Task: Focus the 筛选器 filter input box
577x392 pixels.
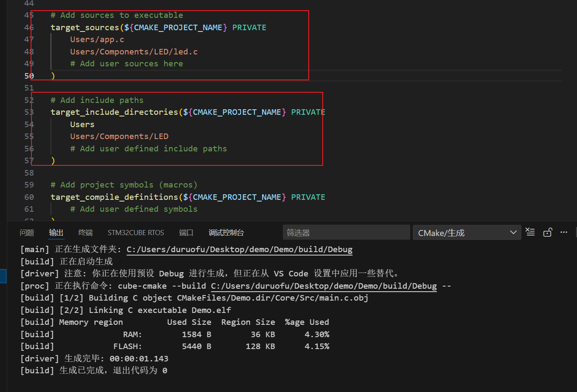Action: pos(346,233)
